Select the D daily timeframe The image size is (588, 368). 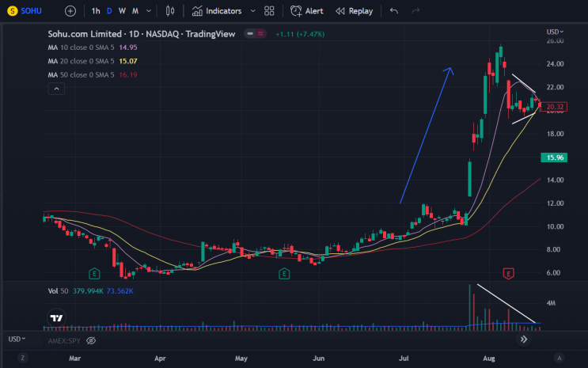(x=109, y=11)
